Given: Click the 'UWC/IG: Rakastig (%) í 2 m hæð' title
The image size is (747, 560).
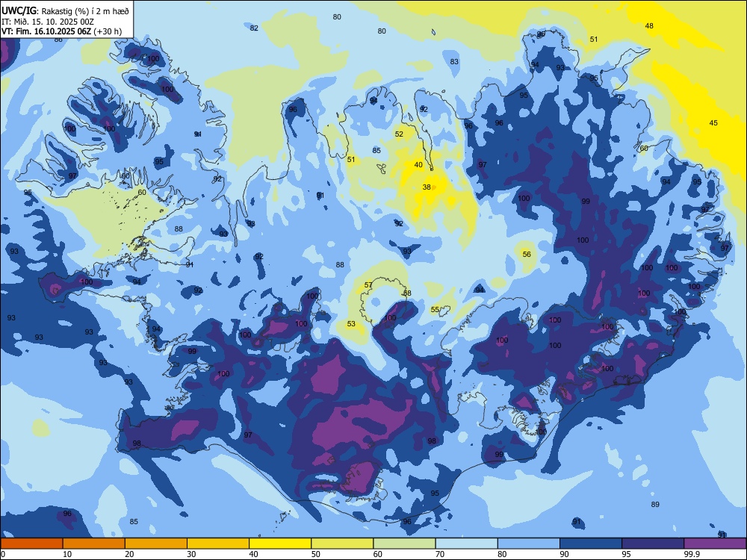Looking at the screenshot, I should (x=65, y=11).
